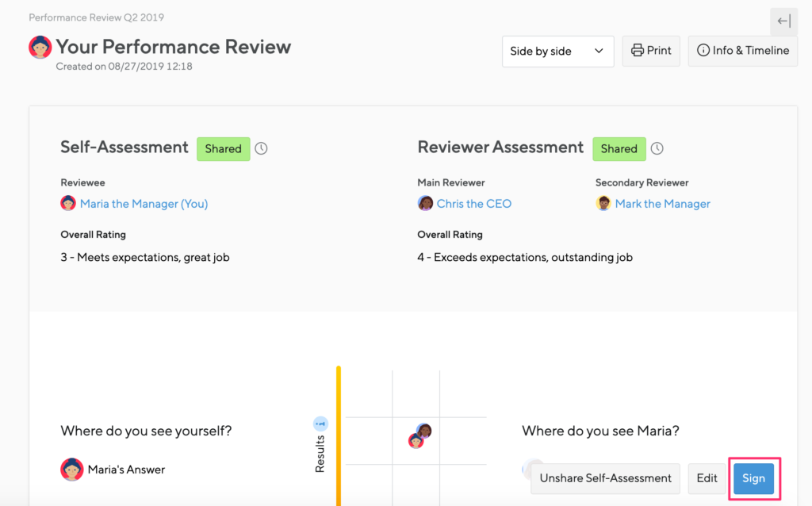Click the info circle icon in Info & Timeline
The image size is (812, 506).
coord(703,50)
